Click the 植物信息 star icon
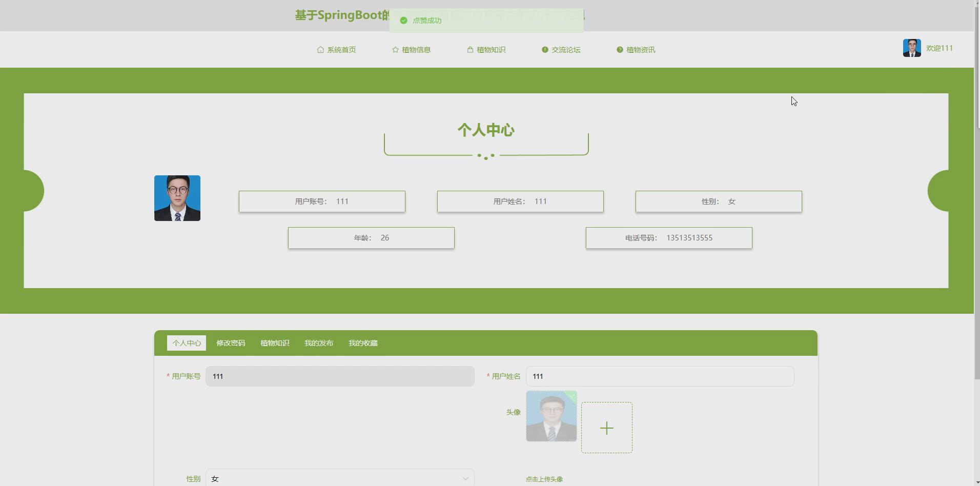980x486 pixels. click(395, 49)
